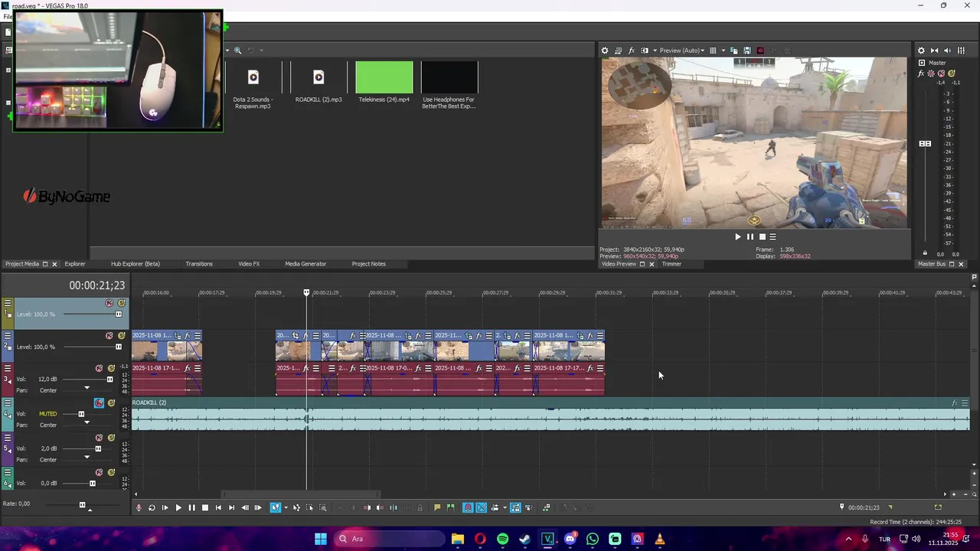The width and height of the screenshot is (980, 551).
Task: Open the hamburger menu of track 1
Action: (x=8, y=303)
